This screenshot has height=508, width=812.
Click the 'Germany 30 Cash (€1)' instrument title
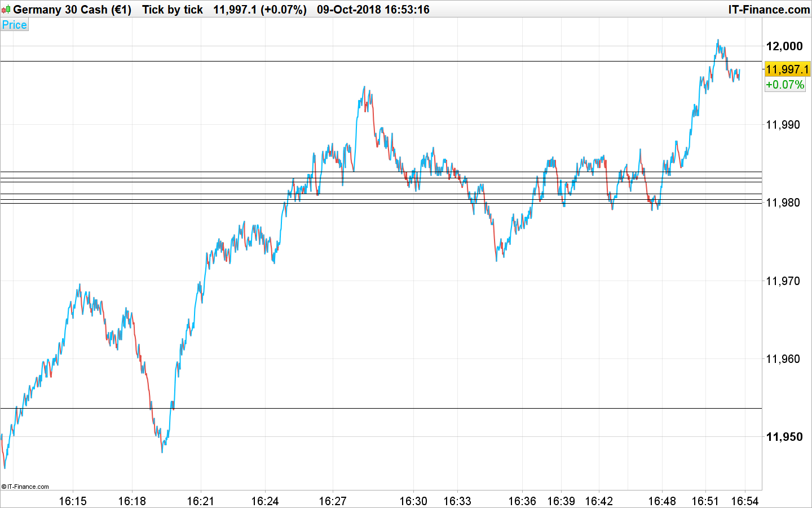click(x=72, y=10)
